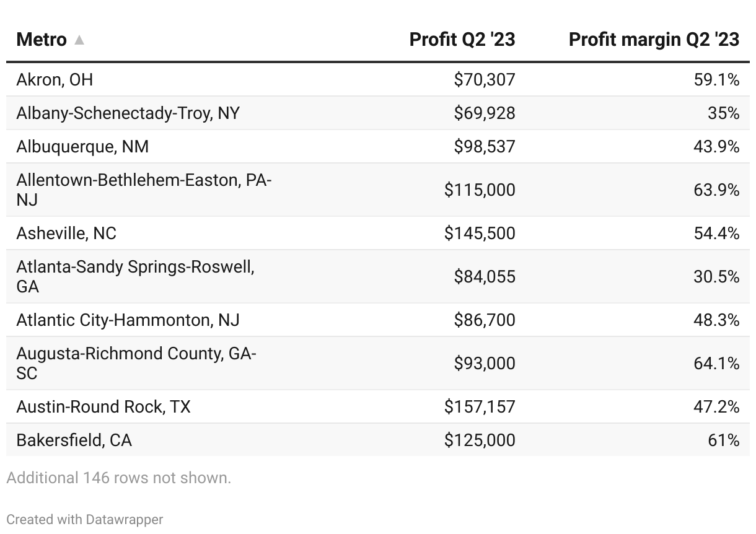Viewport: 756px width, 534px height.
Task: Select Atlantic City-Hammonton, NJ metro
Action: (128, 320)
